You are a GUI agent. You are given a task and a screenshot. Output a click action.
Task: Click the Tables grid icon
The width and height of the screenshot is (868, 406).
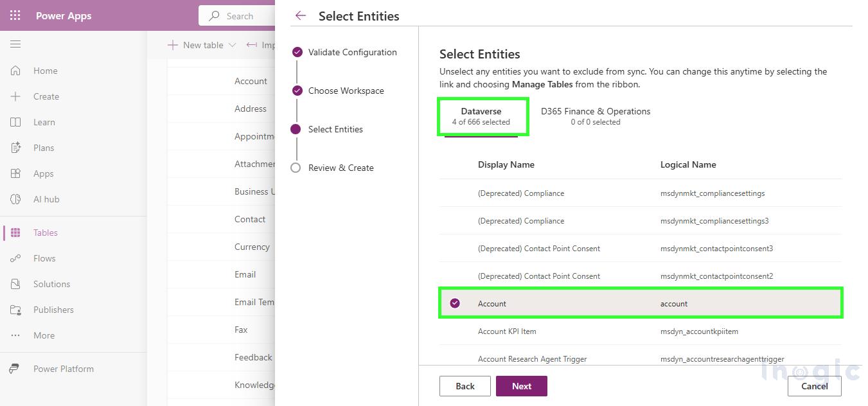[x=15, y=233]
